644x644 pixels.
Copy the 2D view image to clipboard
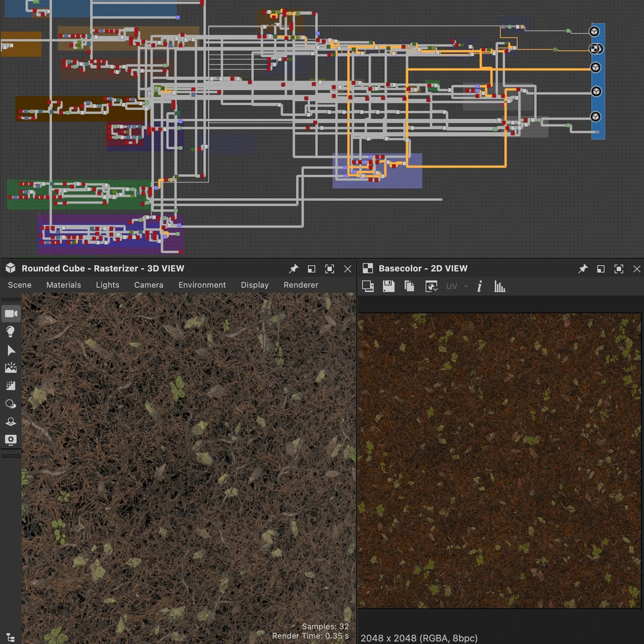pos(410,286)
